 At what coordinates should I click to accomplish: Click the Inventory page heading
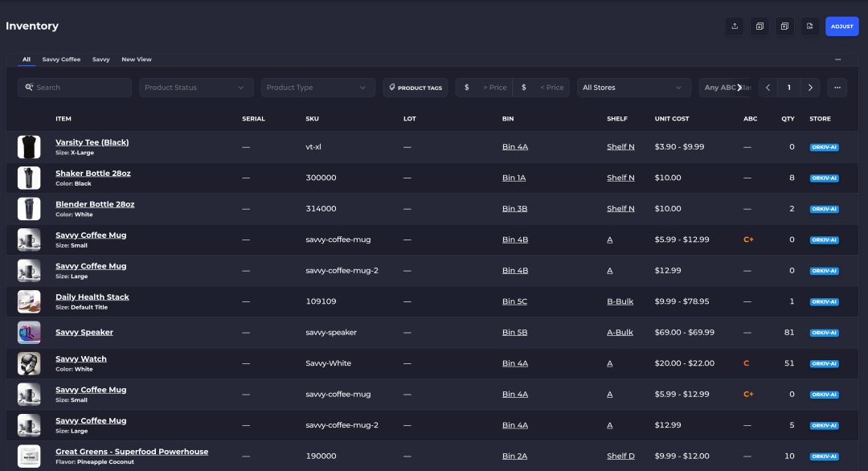(32, 26)
